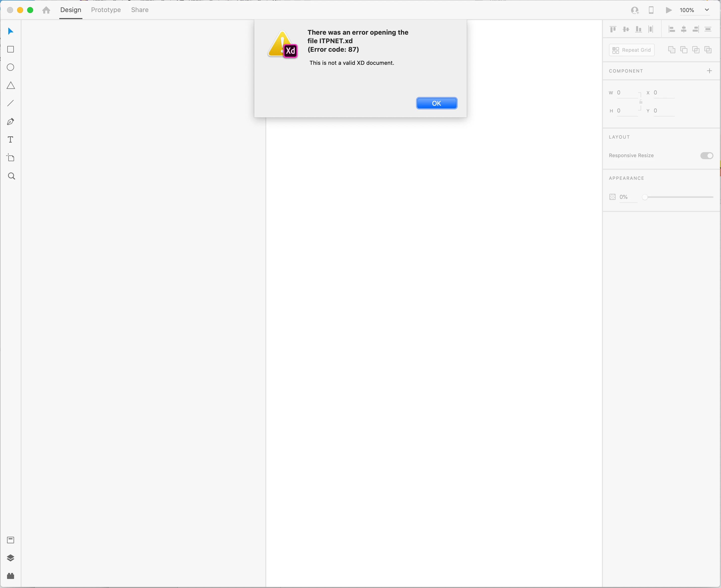
Task: Open the 100% zoom dropdown
Action: click(x=707, y=10)
